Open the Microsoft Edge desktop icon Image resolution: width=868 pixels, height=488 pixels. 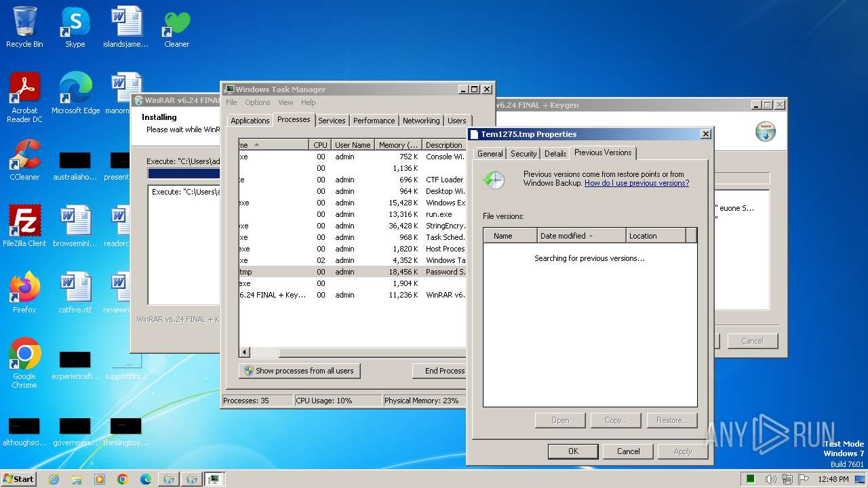(75, 94)
